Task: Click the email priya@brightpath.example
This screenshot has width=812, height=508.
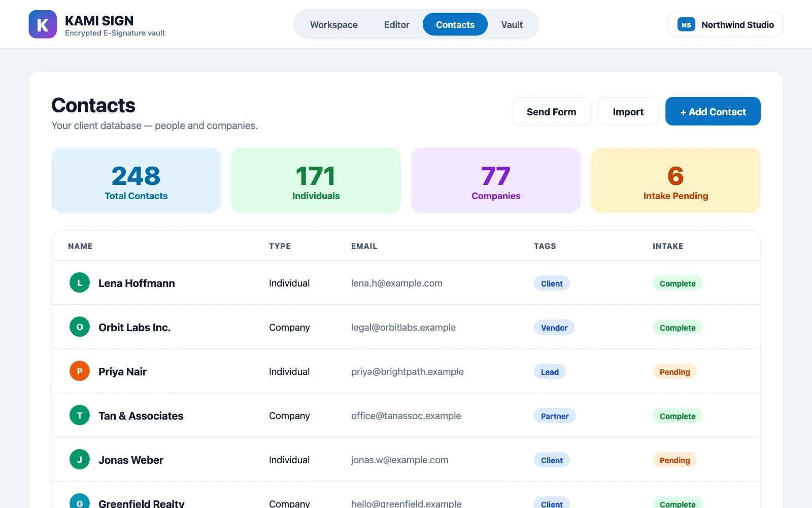Action: [x=408, y=371]
